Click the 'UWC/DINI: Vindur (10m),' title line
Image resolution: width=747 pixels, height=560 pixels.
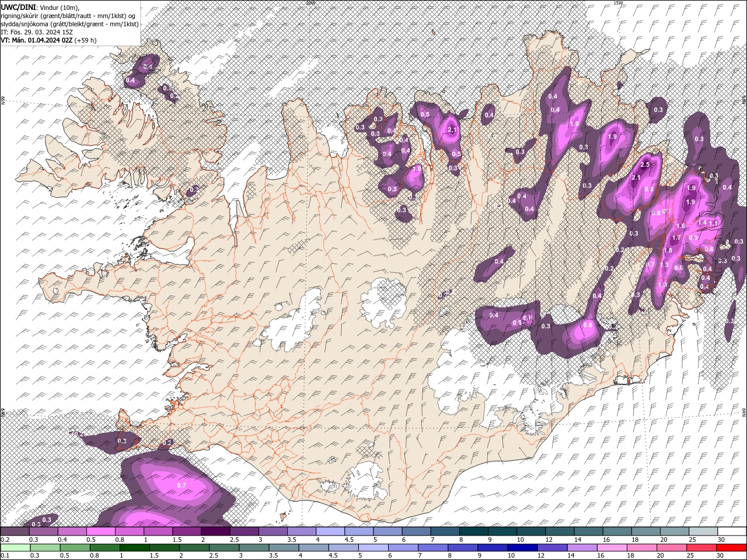coord(40,7)
